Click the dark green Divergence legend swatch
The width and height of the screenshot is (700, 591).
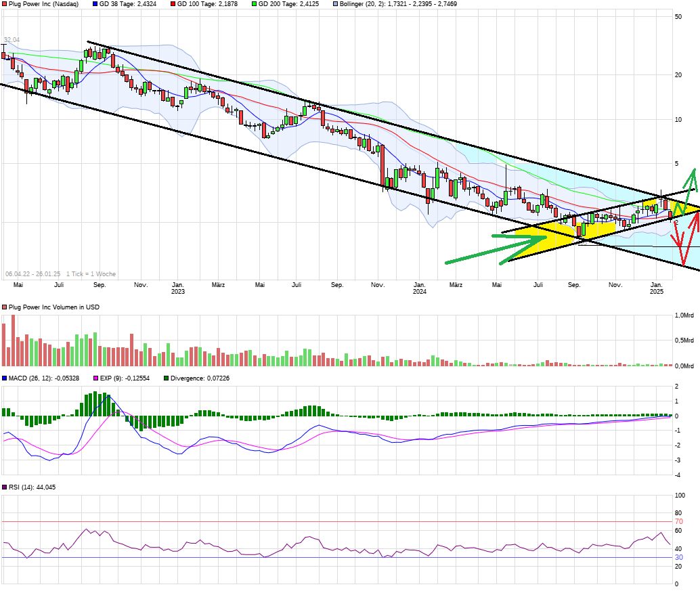click(166, 378)
